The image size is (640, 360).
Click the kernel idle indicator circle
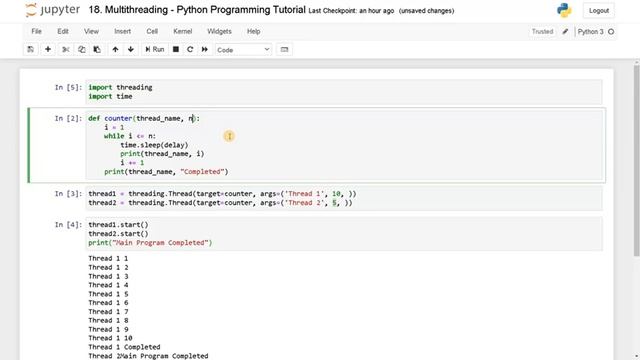[611, 31]
